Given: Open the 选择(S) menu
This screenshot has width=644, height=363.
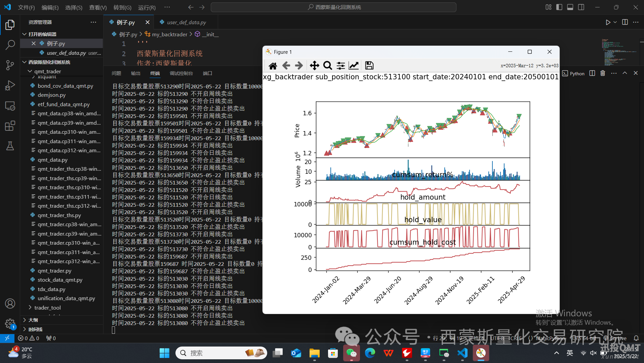Looking at the screenshot, I should coord(74,7).
